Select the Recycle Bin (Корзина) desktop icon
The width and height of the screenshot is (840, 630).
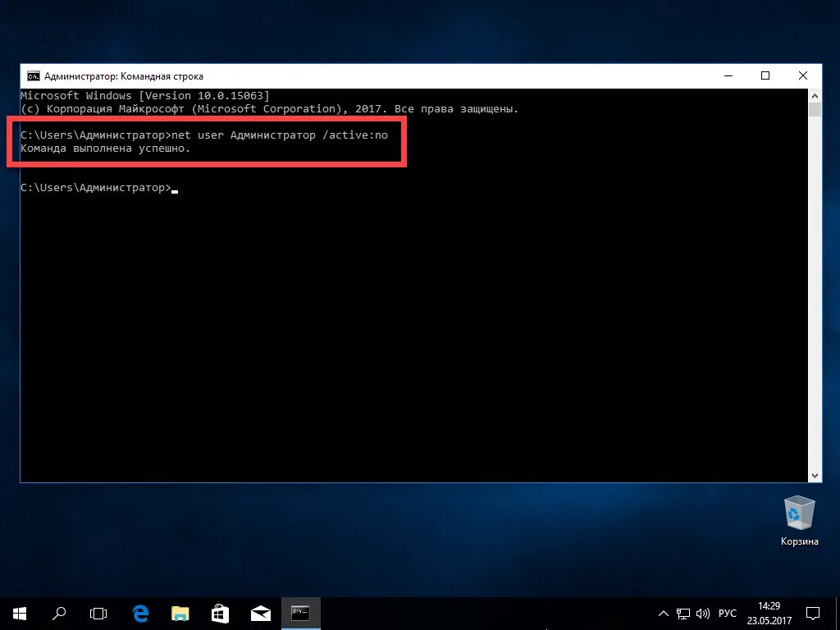tap(799, 521)
